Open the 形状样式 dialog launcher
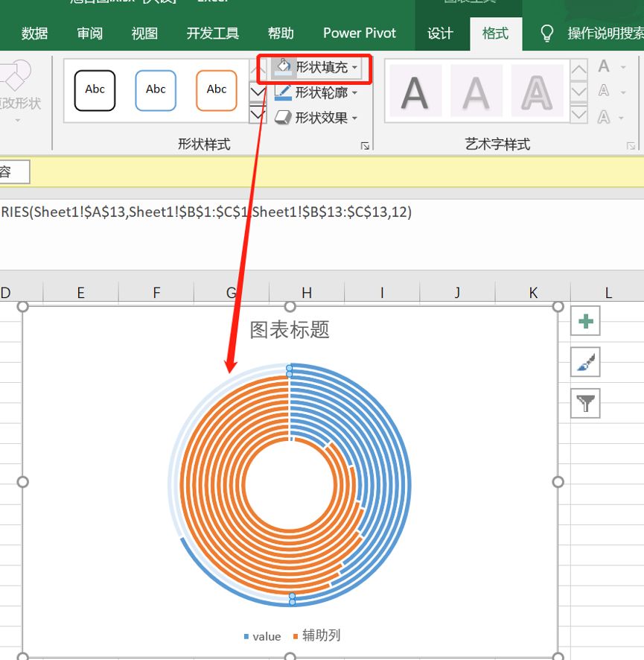 (365, 146)
